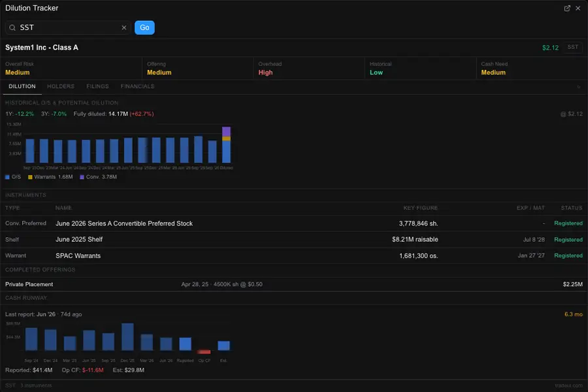Click the 1,681,300 os. figure
The width and height of the screenshot is (588, 392).
tap(419, 256)
